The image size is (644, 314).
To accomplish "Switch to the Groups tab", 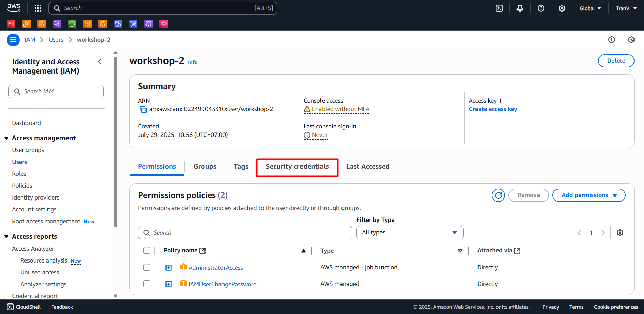I will point(205,166).
